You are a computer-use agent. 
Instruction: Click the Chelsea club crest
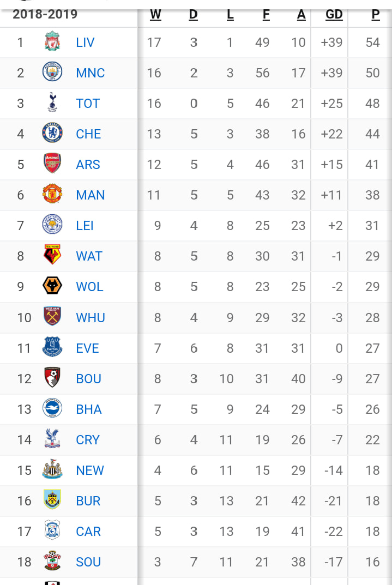[x=52, y=133]
